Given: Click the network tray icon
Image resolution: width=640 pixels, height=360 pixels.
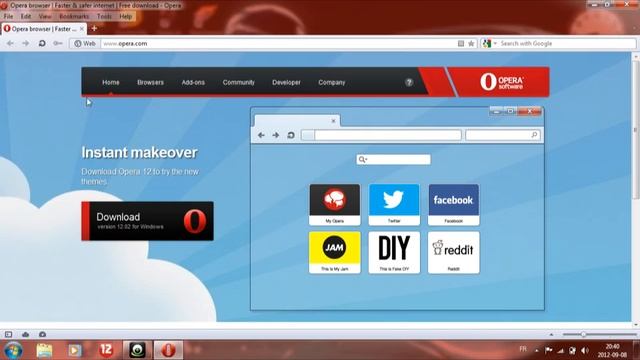Looking at the screenshot, I should (560, 350).
